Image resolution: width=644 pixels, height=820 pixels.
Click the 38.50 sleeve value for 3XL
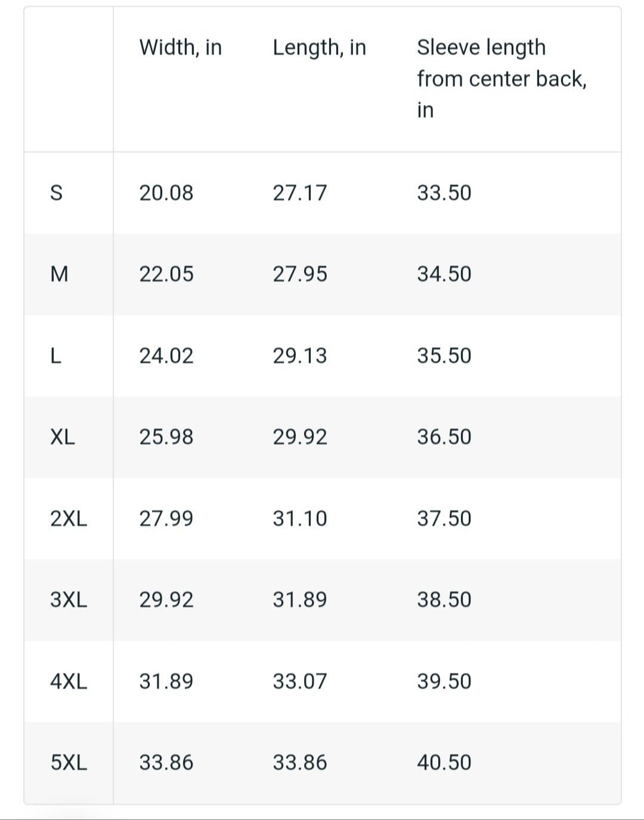444,600
